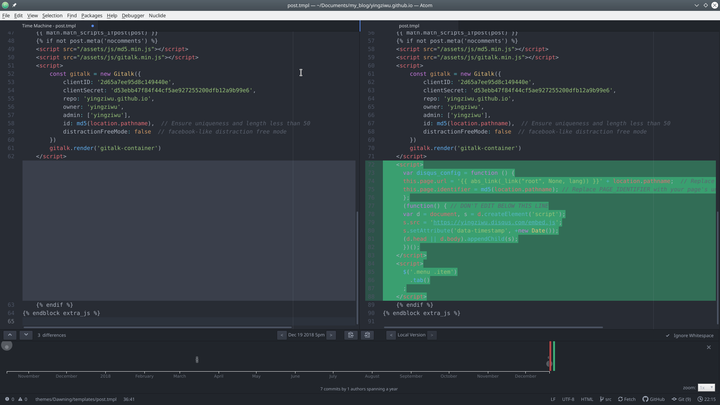Click the UTF-8 encoding selector
Screen dimensions: 720x405
tap(568, 399)
